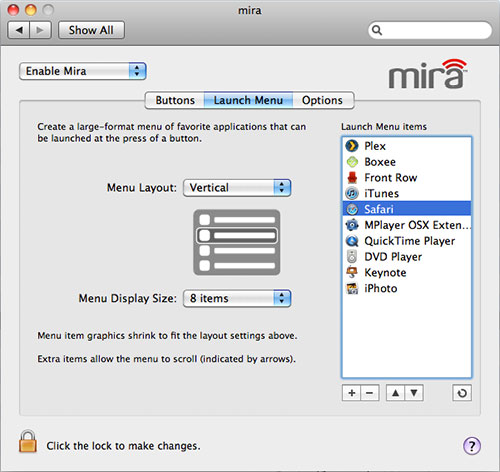Open the Enable Mira dropdown
The height and width of the screenshot is (472, 500).
click(83, 71)
